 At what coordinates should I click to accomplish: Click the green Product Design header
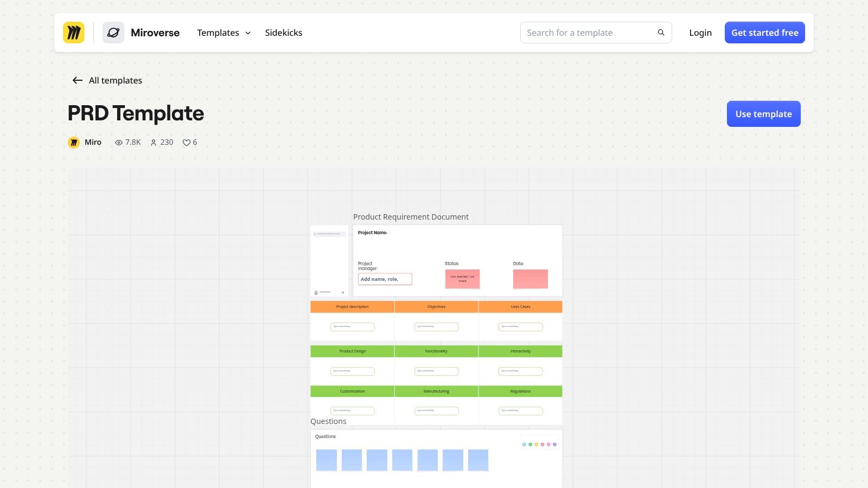pos(352,351)
